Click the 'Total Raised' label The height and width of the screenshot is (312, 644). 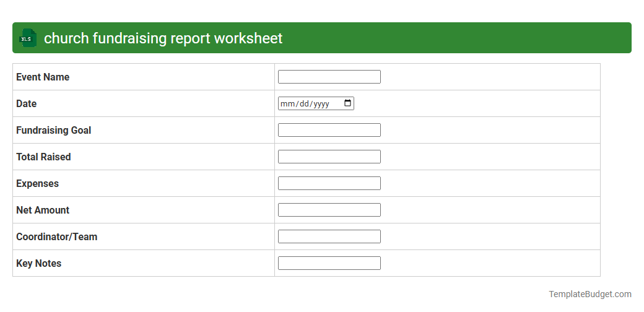tap(43, 157)
